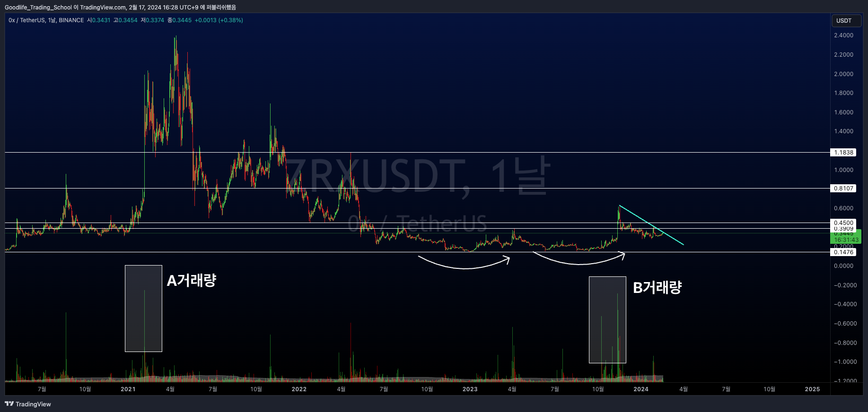Click the −0.6000 tick on the price axis

pos(845,324)
